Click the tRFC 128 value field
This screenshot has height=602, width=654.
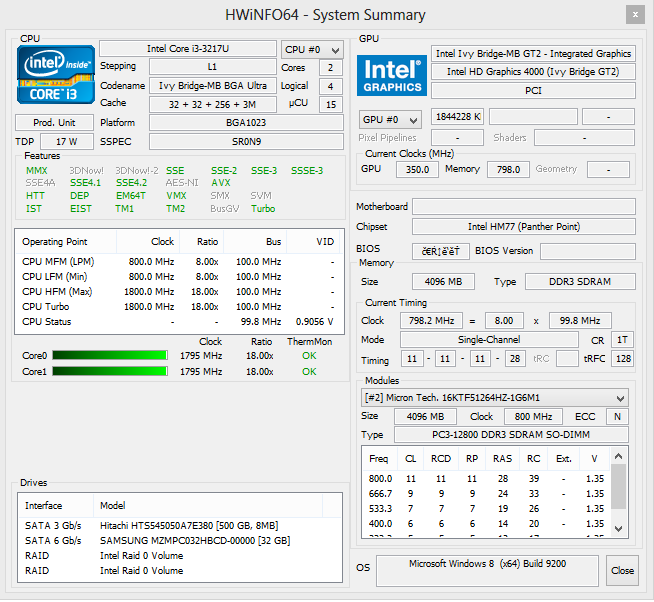pos(622,359)
